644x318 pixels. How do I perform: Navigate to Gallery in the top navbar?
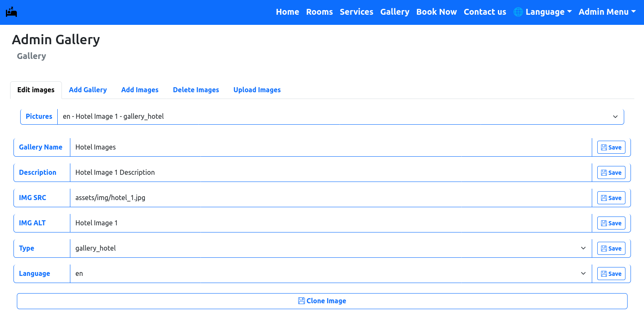(x=395, y=12)
